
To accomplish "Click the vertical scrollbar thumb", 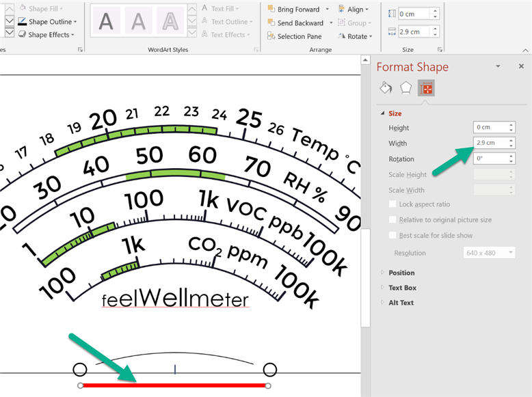I will pos(365,278).
